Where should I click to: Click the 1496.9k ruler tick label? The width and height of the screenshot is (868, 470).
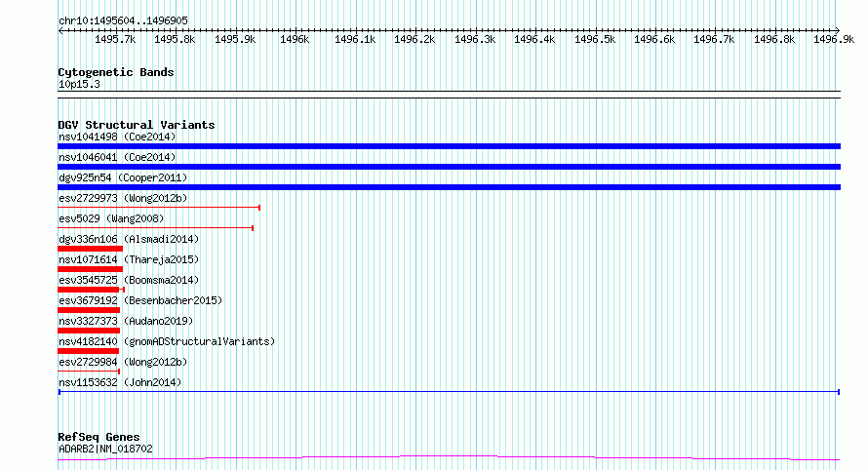click(x=834, y=39)
